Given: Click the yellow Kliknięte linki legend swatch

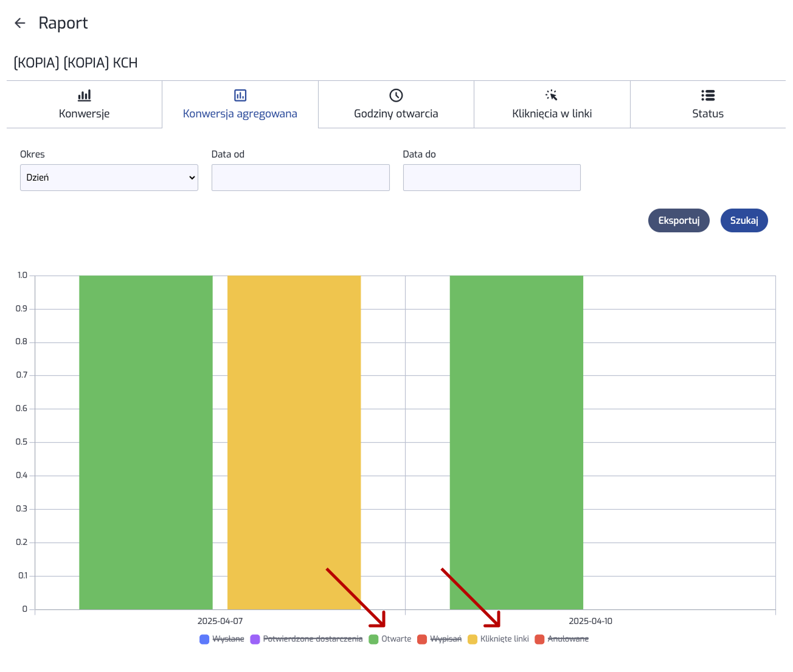Looking at the screenshot, I should (473, 639).
